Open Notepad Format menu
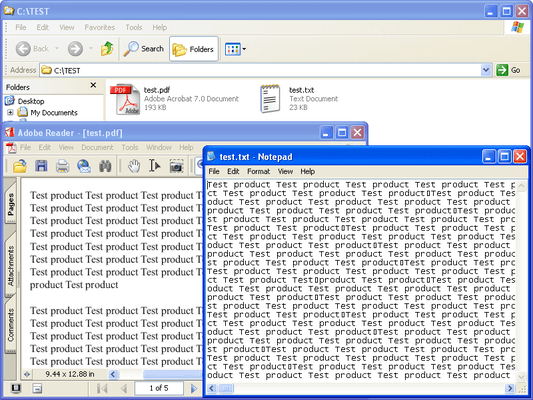The image size is (533, 400). (258, 171)
